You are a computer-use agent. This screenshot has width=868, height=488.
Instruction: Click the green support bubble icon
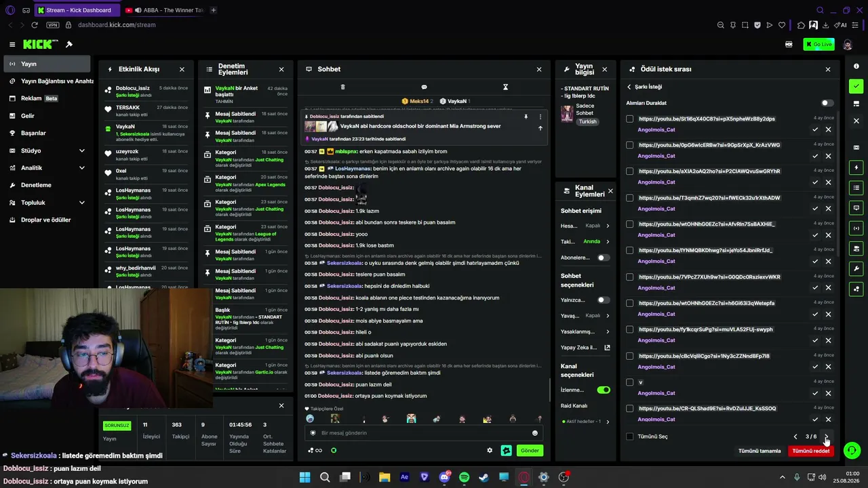[852, 450]
